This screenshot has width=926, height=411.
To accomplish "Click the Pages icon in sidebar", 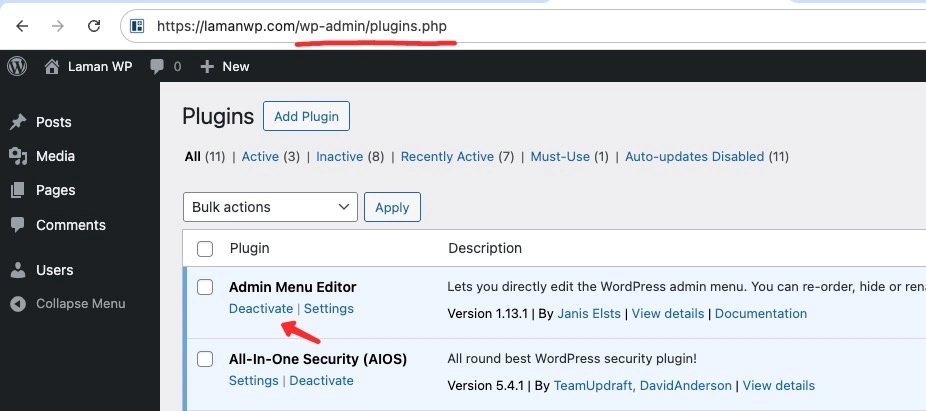I will click(x=18, y=190).
